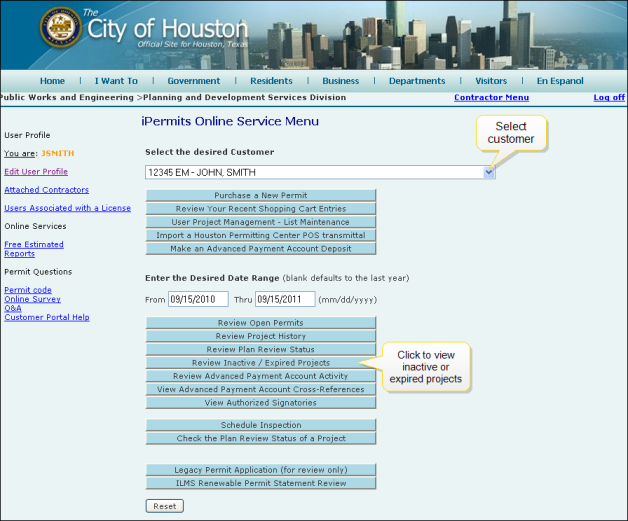Go to the Government menu
This screenshot has width=628, height=521.
click(x=194, y=81)
